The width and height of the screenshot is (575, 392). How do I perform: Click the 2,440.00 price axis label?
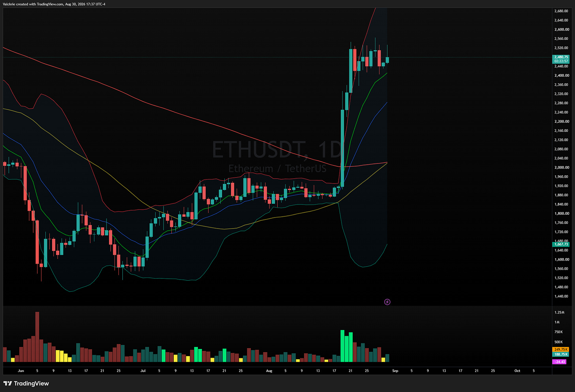561,66
